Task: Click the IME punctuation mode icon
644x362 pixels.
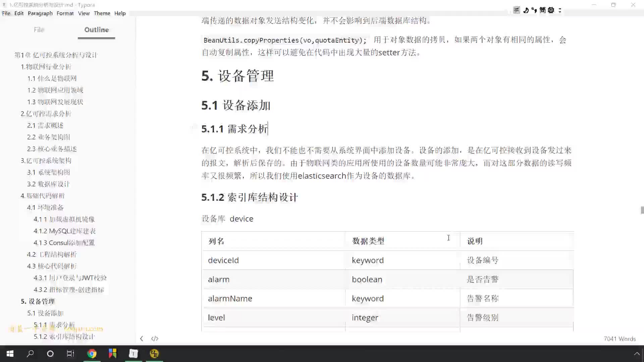Action: [534, 10]
